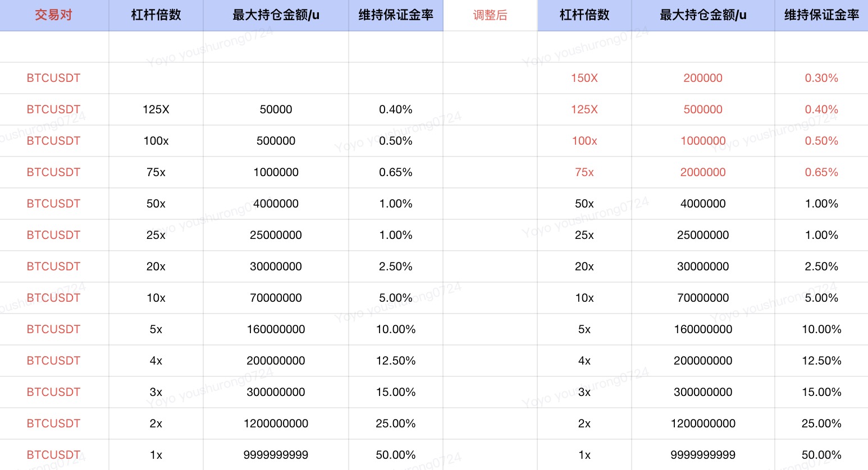Click the left 9999999999 cell
The image size is (868, 470).
pos(276,455)
